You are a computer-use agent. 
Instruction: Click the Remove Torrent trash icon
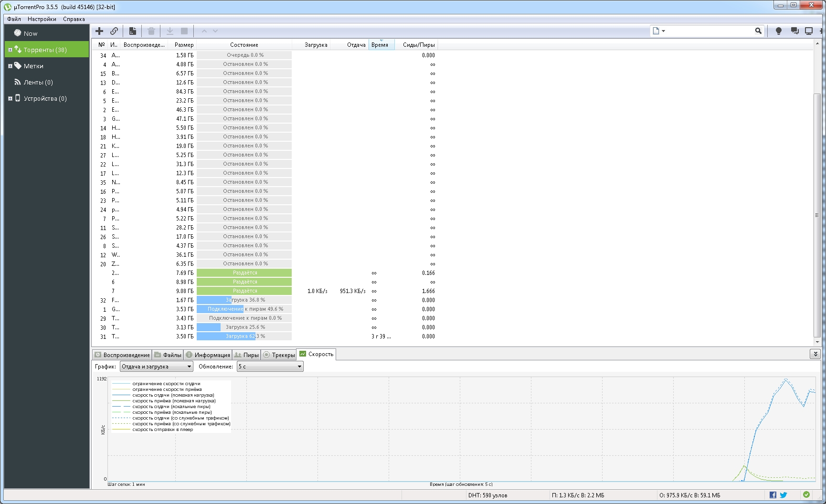(x=151, y=31)
